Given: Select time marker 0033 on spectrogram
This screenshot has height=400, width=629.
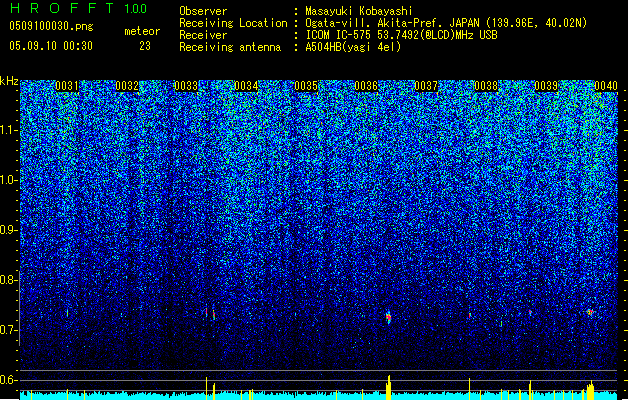Looking at the screenshot, I should coord(186,86).
